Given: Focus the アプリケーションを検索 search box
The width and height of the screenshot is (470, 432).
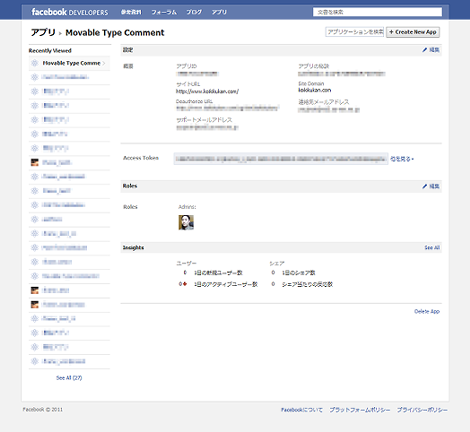Looking at the screenshot, I should 355,32.
